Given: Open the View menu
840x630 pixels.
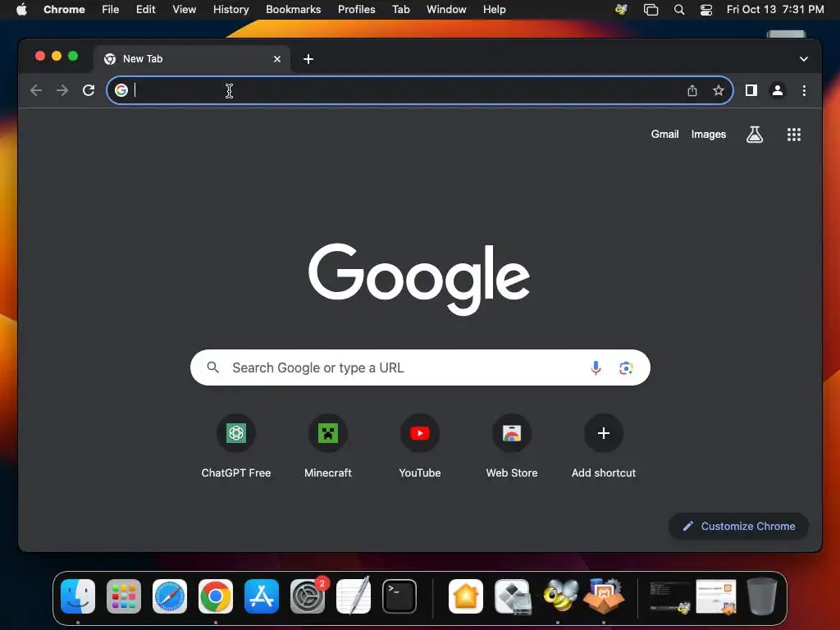Looking at the screenshot, I should [184, 10].
